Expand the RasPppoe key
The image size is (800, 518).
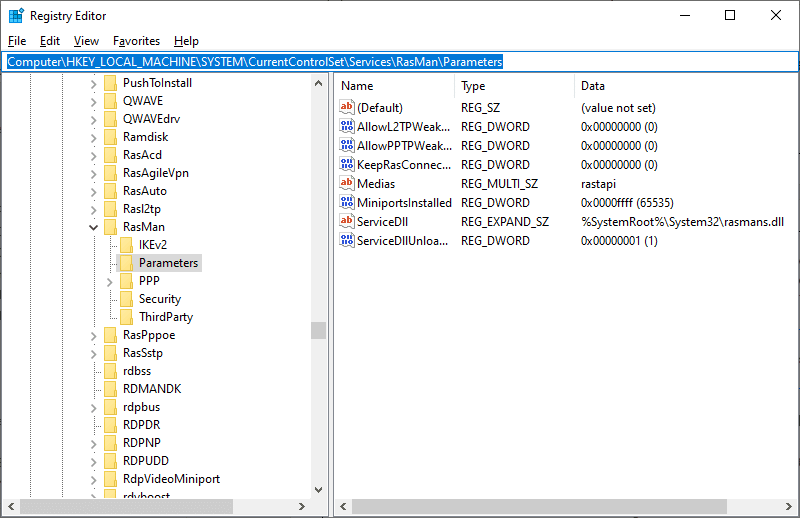click(x=93, y=336)
